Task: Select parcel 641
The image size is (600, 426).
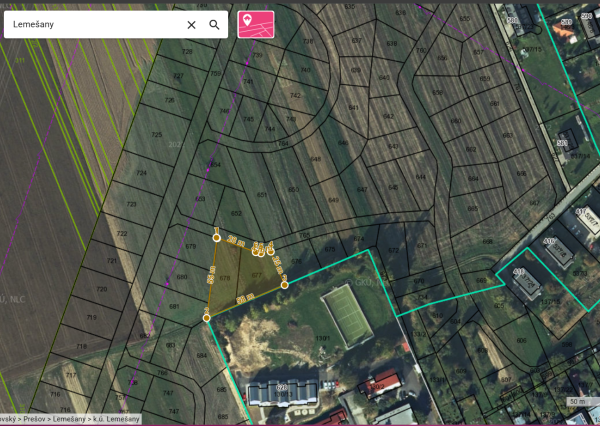Action: (x=354, y=108)
